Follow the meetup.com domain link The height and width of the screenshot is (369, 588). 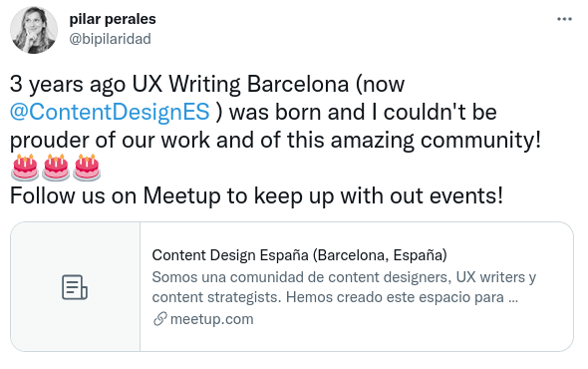(212, 319)
